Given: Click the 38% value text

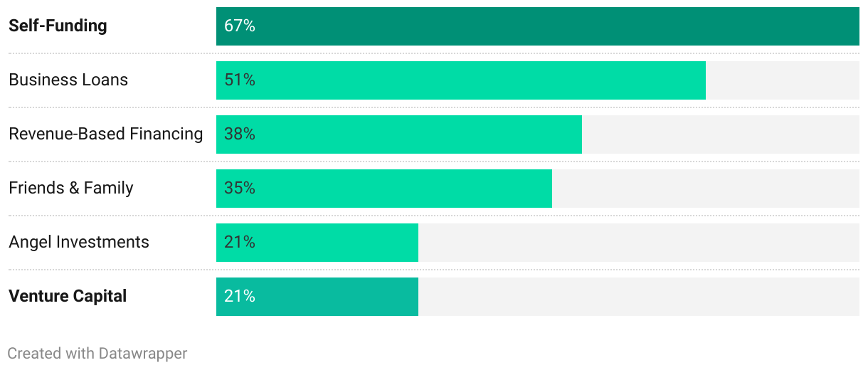Looking at the screenshot, I should [x=240, y=134].
